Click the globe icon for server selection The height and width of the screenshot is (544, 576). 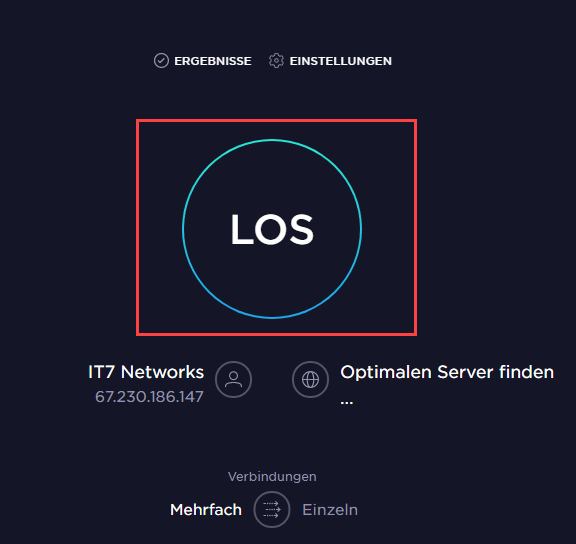310,379
